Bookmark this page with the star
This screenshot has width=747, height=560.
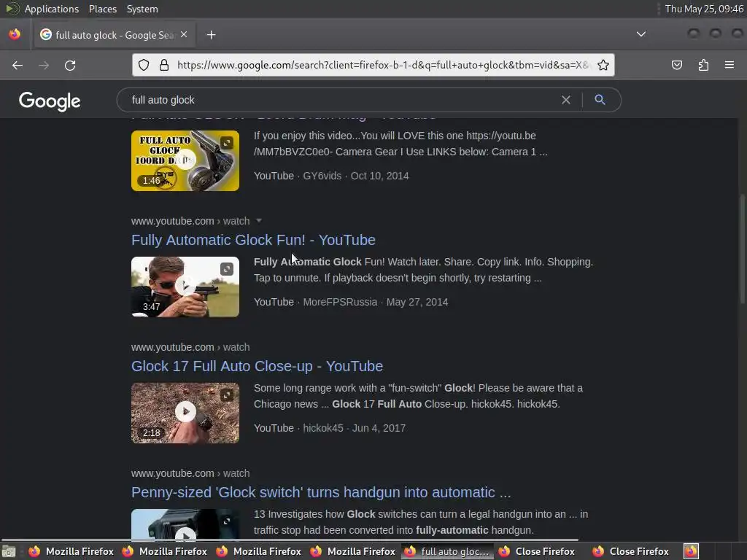(603, 65)
